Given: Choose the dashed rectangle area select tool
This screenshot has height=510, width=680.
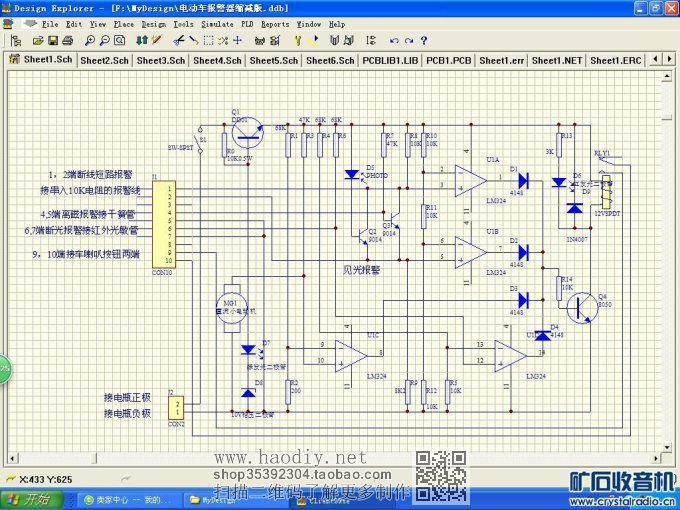Looking at the screenshot, I should tap(208, 41).
